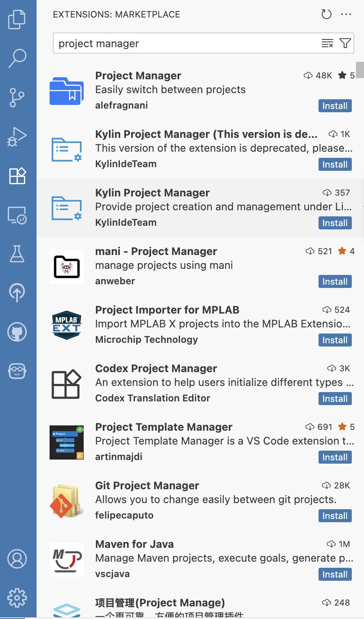Select the Extensions view icon
Viewport: 364px width, 619px height.
17,176
